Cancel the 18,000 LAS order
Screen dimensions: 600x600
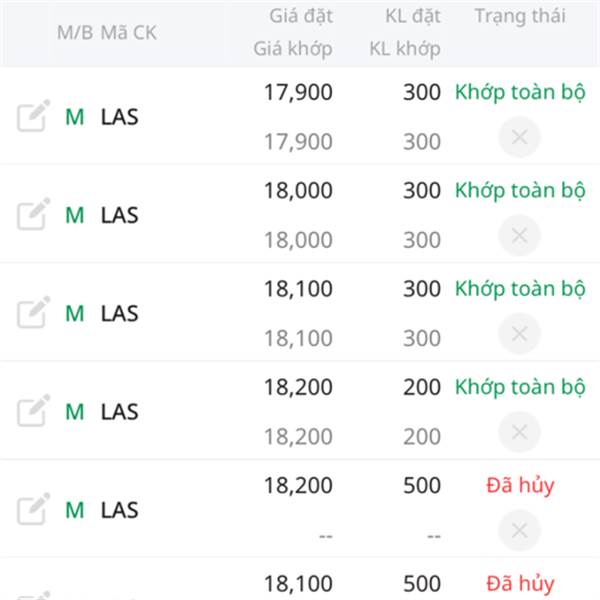519,235
